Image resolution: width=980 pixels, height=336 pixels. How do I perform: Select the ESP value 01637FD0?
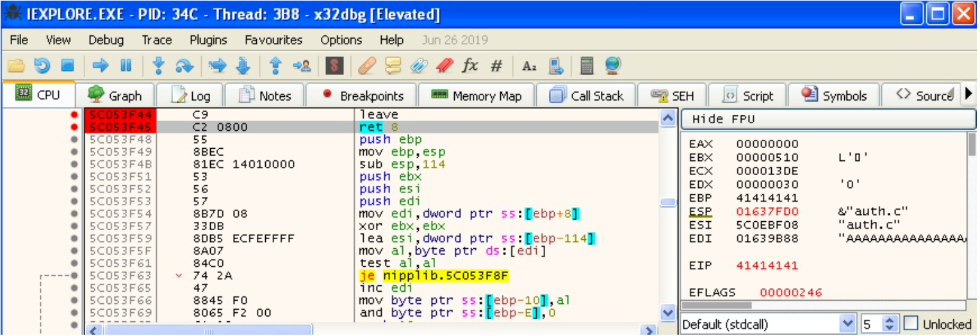(758, 212)
